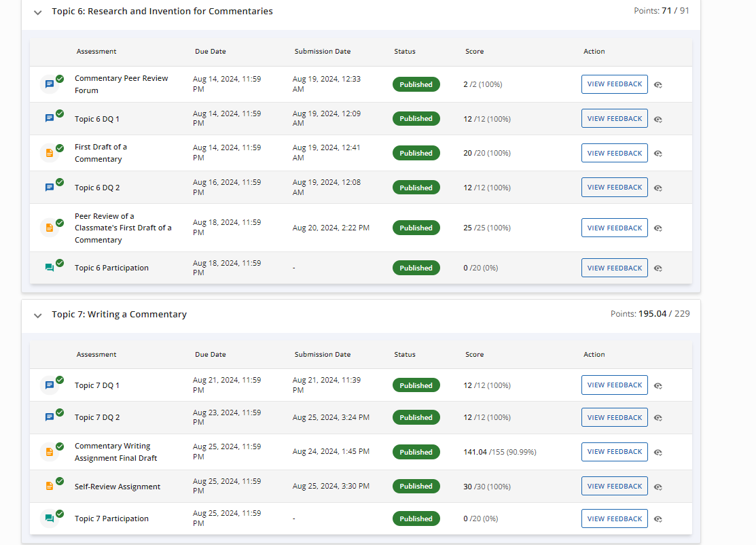
Task: Toggle eye icon for Peer Review of Classmate's First Draft
Action: [x=658, y=228]
